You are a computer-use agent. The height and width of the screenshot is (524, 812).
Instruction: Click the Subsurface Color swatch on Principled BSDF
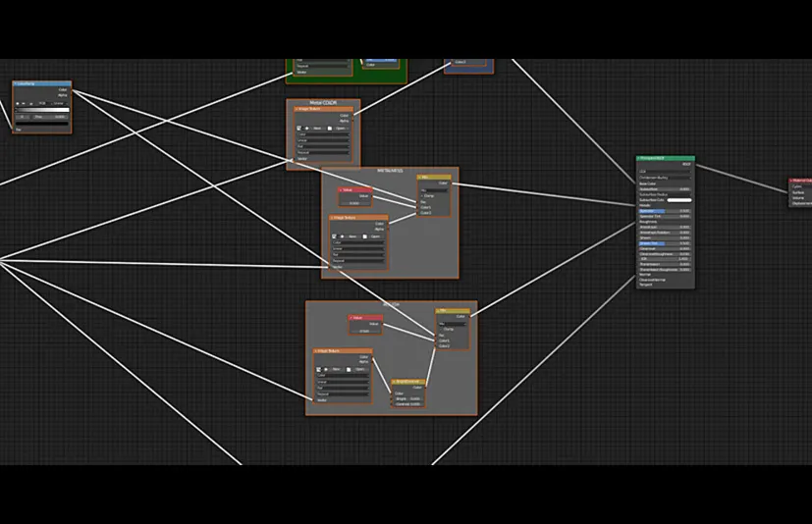tap(679, 200)
